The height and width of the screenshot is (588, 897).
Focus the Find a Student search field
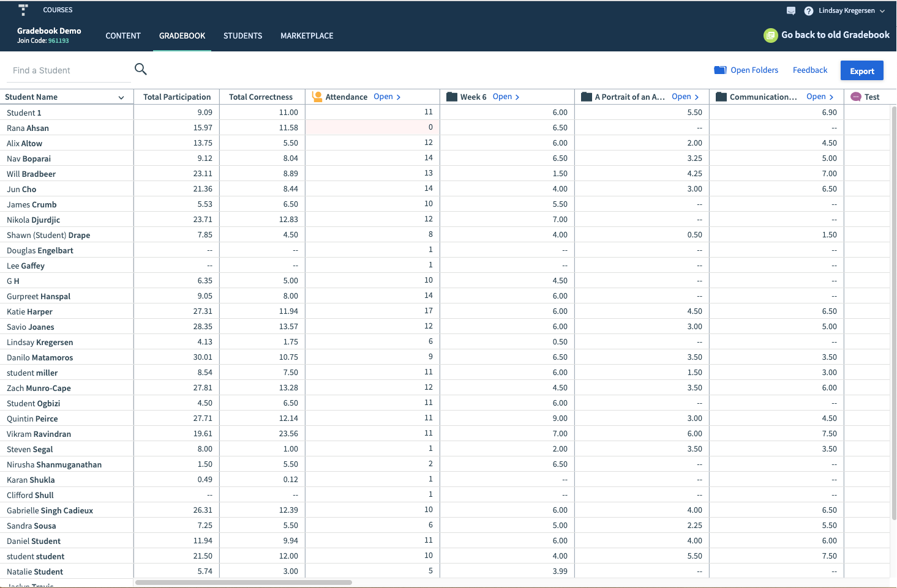point(68,70)
